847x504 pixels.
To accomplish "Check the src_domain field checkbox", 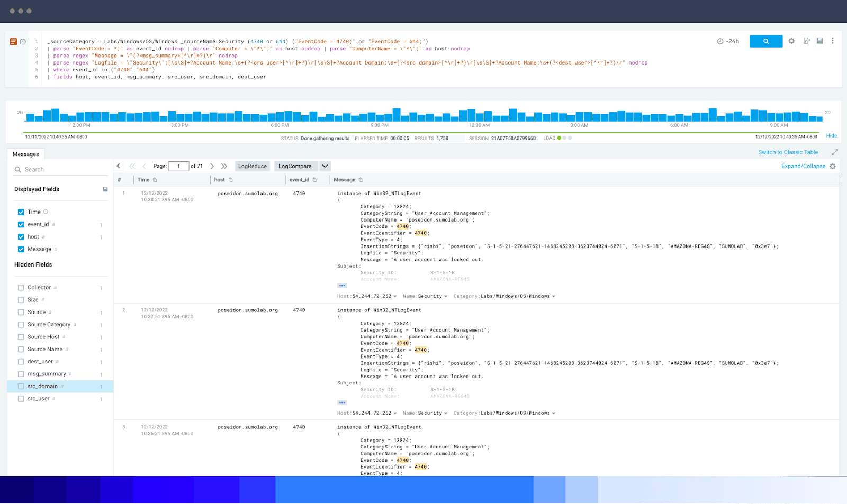I will point(21,386).
